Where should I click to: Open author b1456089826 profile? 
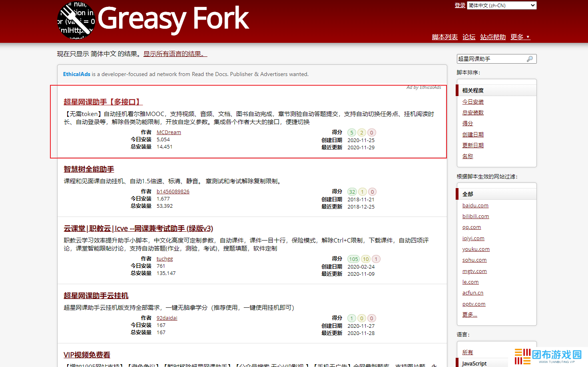pyautogui.click(x=173, y=191)
